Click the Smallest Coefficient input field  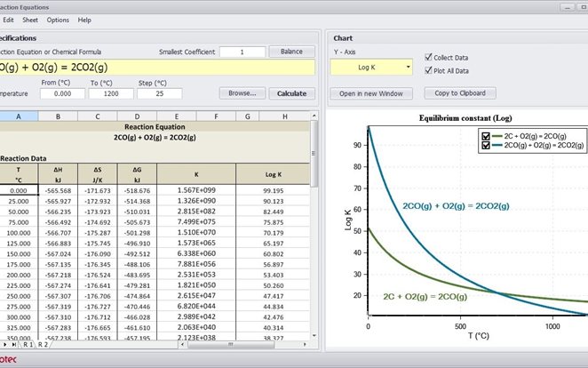(242, 52)
